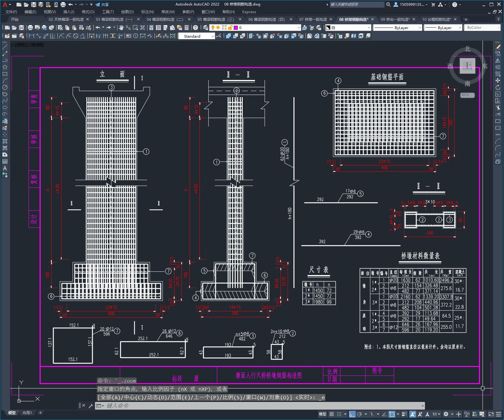This screenshot has height=420, width=504.
Task: Open the first ByLayer linetype dropdown
Action: point(397,28)
